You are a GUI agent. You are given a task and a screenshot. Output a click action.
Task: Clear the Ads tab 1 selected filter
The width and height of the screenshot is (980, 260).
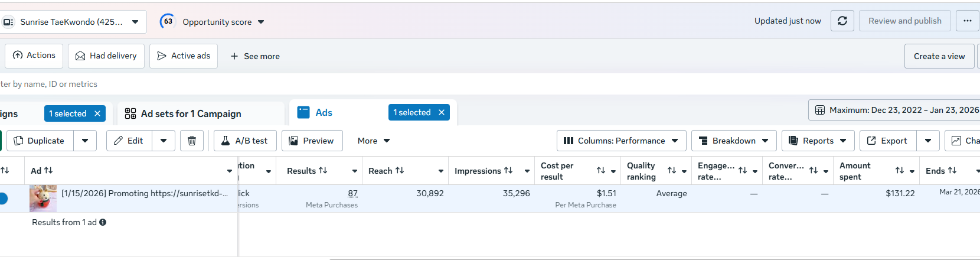tap(442, 112)
